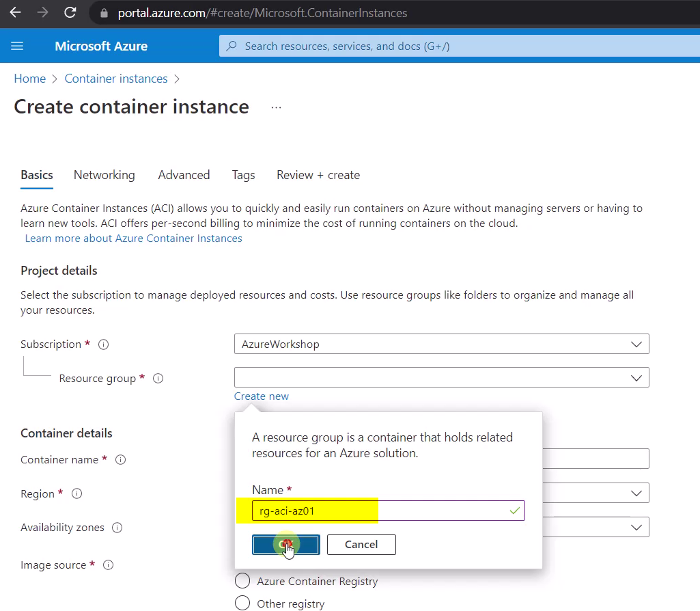
Task: Open the Advanced tab
Action: tap(184, 175)
